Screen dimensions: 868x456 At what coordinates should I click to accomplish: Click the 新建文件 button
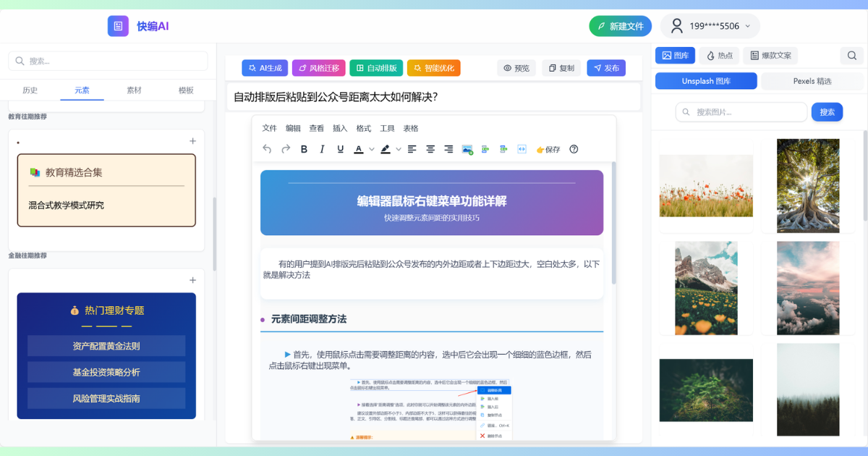click(x=620, y=26)
